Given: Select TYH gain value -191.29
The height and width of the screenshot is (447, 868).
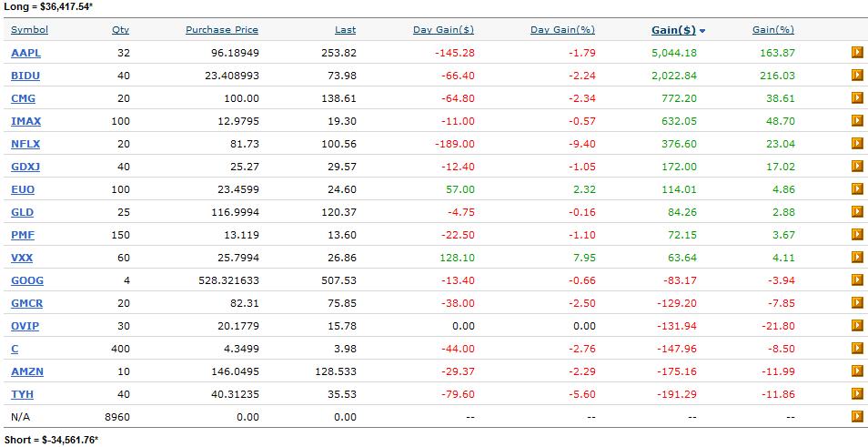Looking at the screenshot, I should [x=677, y=394].
